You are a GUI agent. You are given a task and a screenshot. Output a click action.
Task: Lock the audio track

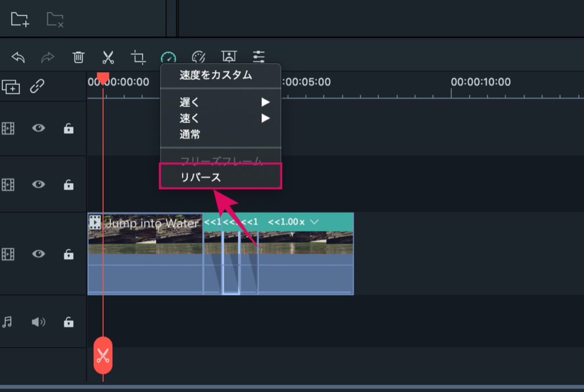pos(68,322)
